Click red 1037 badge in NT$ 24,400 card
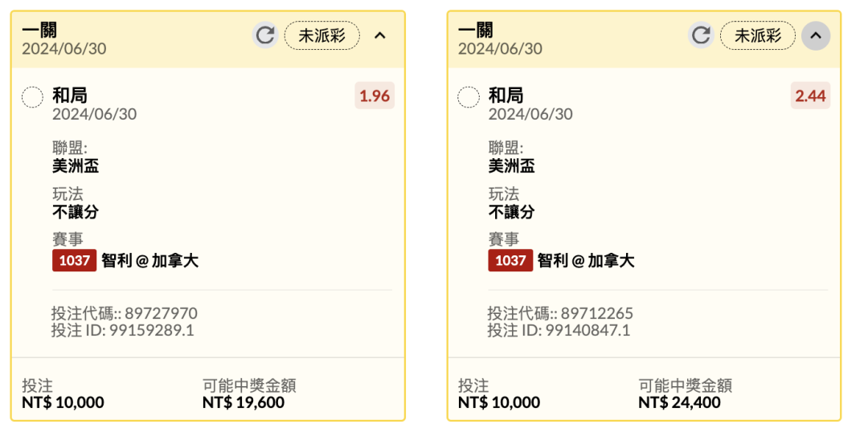868x436 pixels. coord(510,261)
